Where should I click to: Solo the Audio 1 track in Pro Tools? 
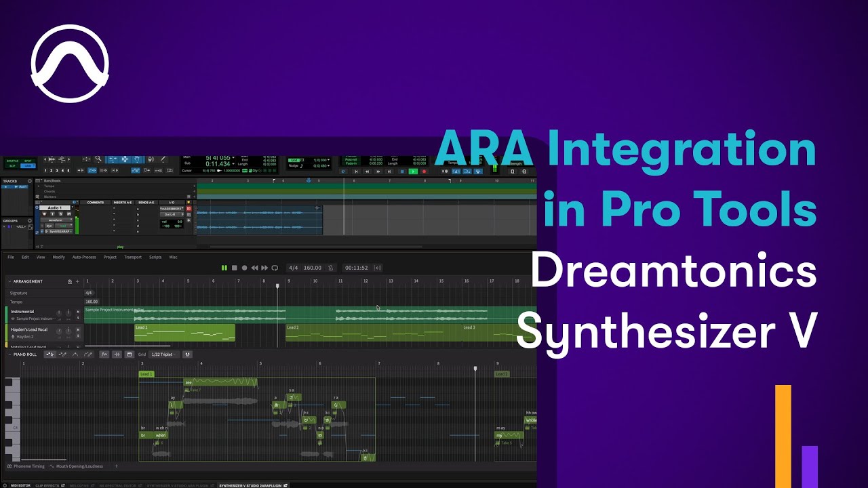click(x=60, y=214)
